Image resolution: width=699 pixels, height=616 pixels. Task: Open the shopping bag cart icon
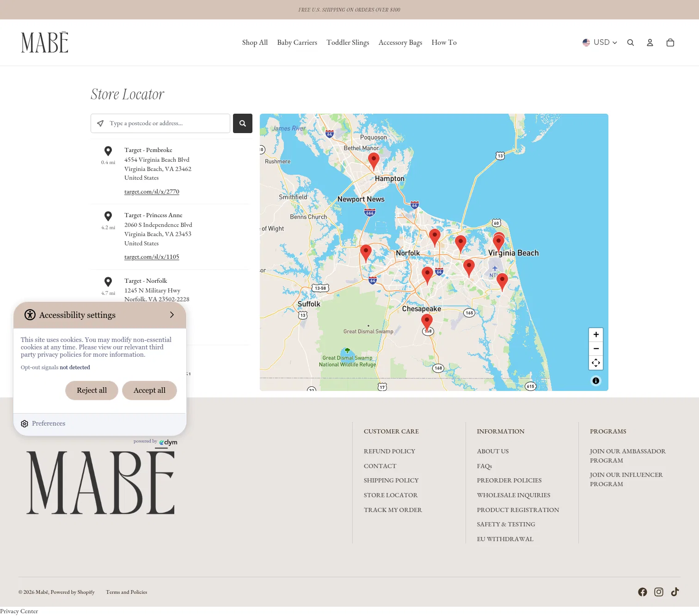pyautogui.click(x=670, y=43)
